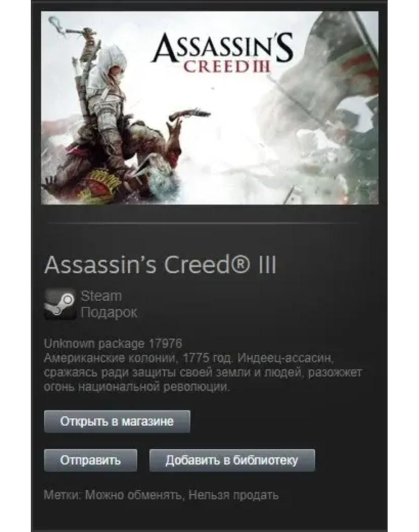This screenshot has width=419, height=532.
Task: Click the Assassin's Creed® III title text
Action: [x=161, y=265]
